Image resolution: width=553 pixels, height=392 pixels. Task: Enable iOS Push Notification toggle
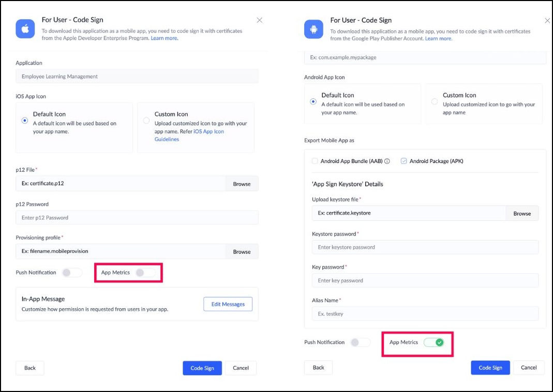pos(72,273)
